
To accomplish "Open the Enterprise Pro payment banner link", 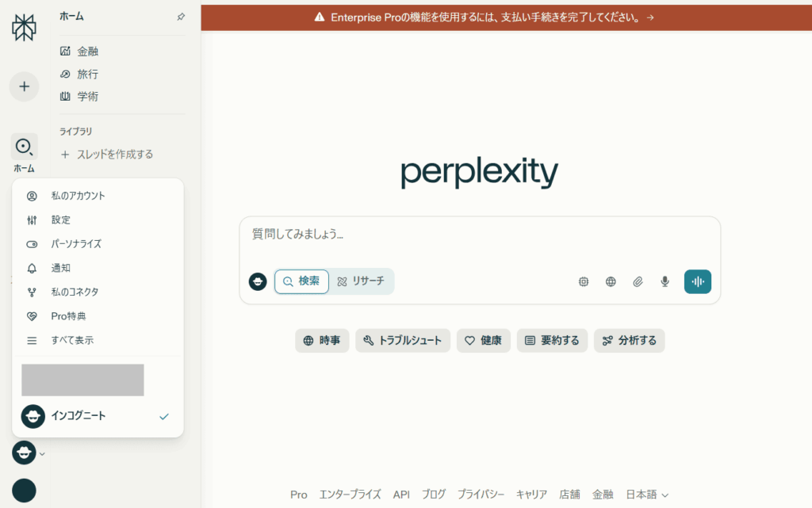I will 485,17.
